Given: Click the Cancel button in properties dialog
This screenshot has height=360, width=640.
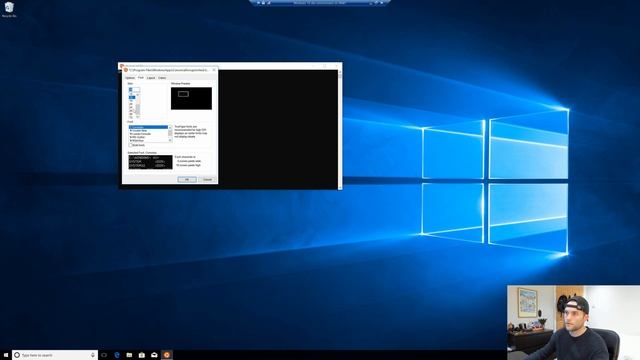Looking at the screenshot, I should coord(207,180).
